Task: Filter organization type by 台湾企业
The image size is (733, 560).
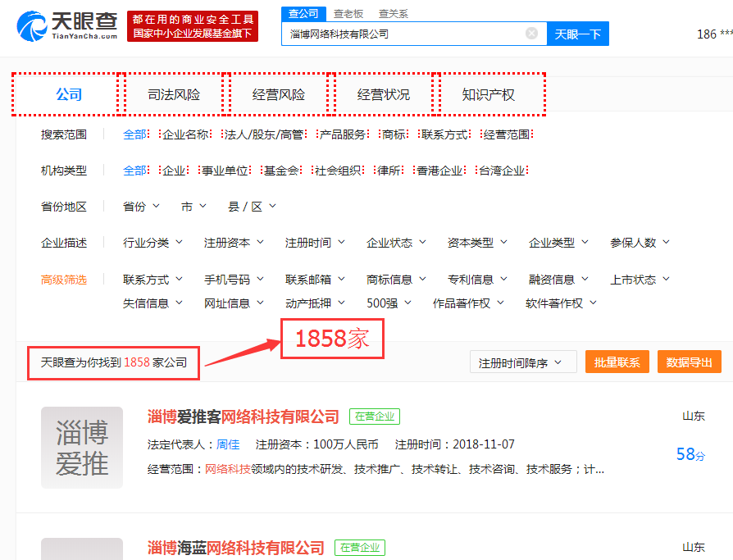Action: 502,171
